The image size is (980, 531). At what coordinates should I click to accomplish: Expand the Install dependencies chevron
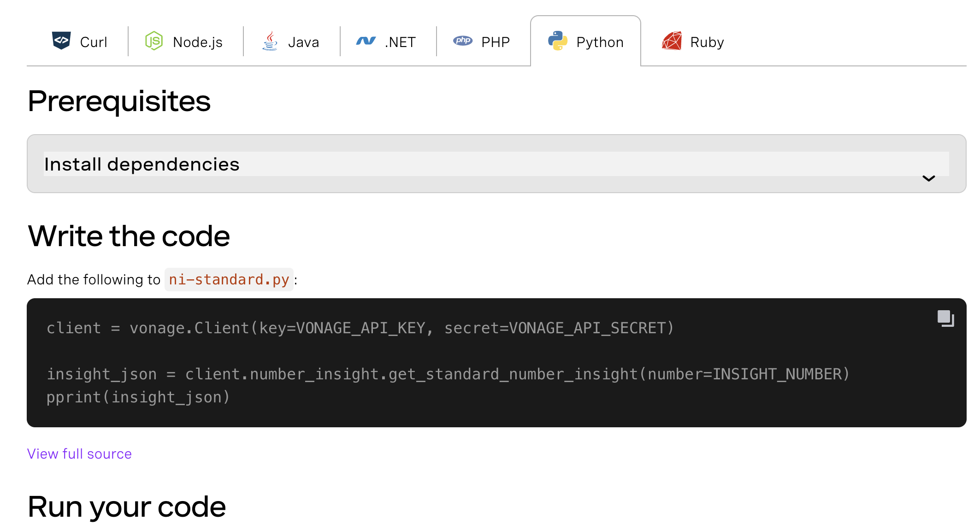tap(928, 178)
